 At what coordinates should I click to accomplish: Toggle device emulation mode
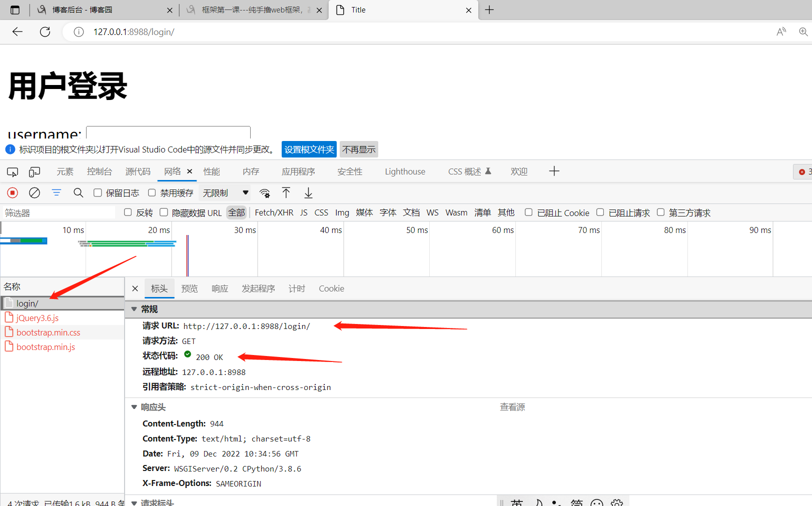point(35,172)
